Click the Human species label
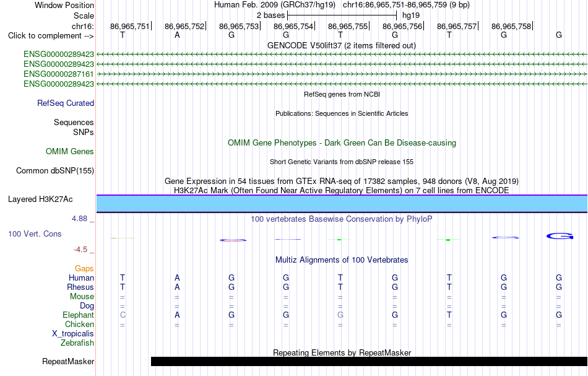Viewport: 588px width, 376px height. 81,278
